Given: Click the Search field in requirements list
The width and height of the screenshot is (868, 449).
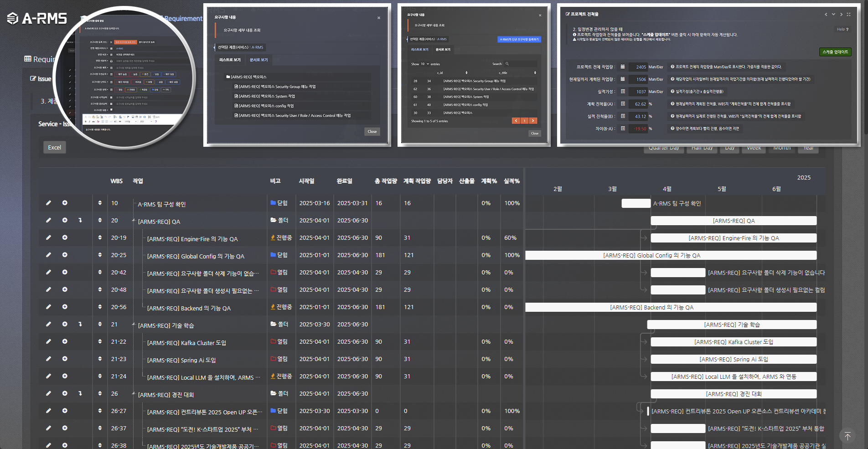Looking at the screenshot, I should tap(522, 64).
